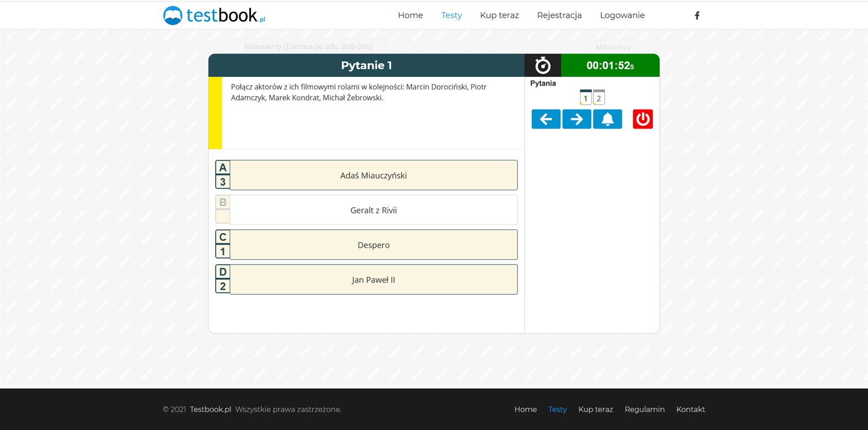Open the Testy menu in top navigation
This screenshot has height=430, width=868.
point(451,16)
